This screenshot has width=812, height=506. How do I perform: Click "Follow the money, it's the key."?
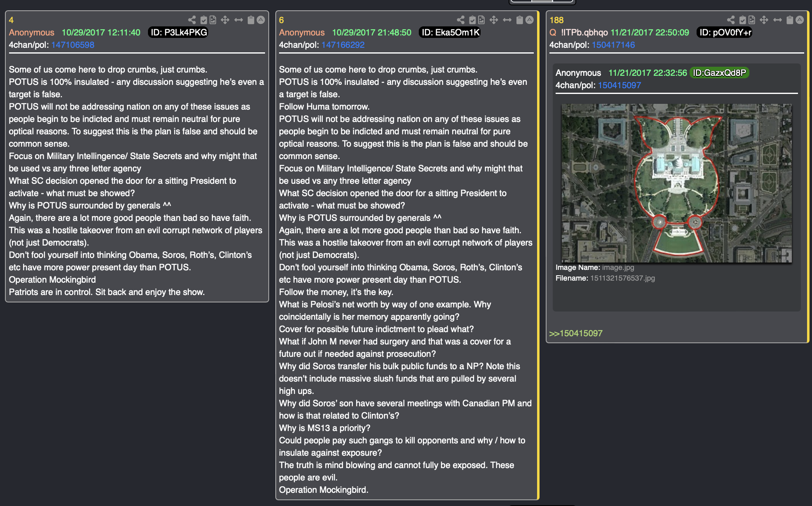[x=336, y=292]
